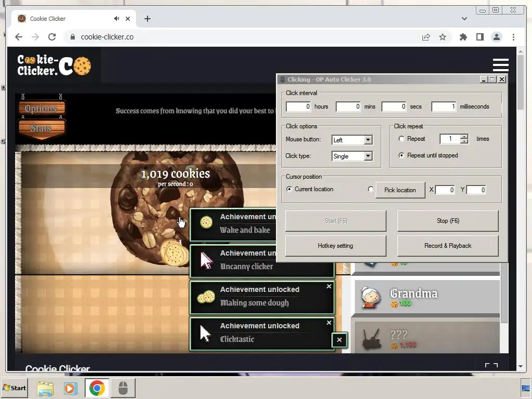Open the Mouse button dropdown
This screenshot has width=532, height=399.
[368, 140]
